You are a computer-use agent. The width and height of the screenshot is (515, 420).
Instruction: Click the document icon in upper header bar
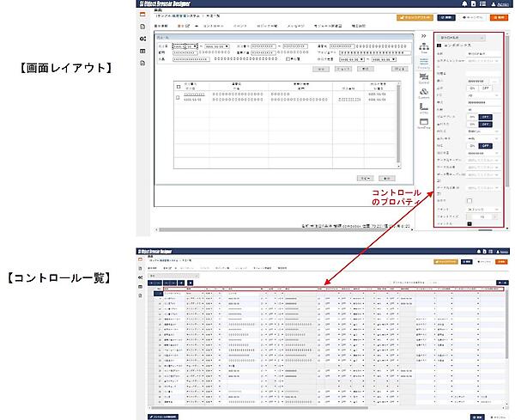[473, 3]
